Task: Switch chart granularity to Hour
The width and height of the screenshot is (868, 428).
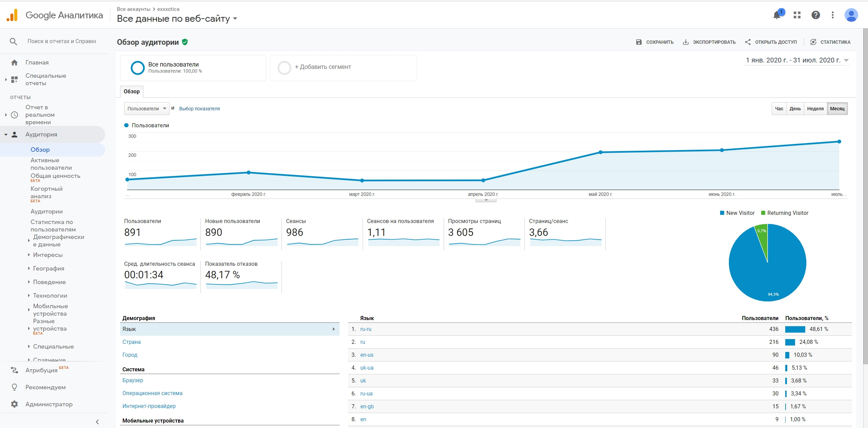Action: coord(779,109)
